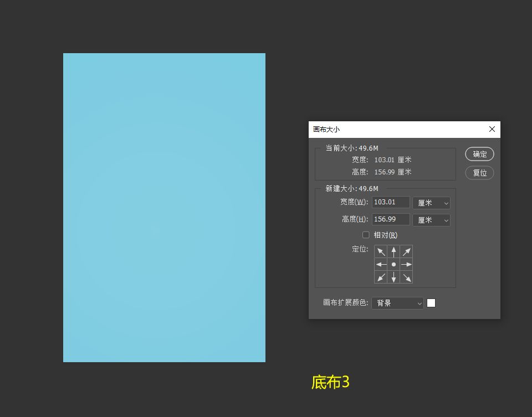Click the 复位 reset button
Viewport: 532px width, 417px height.
(479, 173)
